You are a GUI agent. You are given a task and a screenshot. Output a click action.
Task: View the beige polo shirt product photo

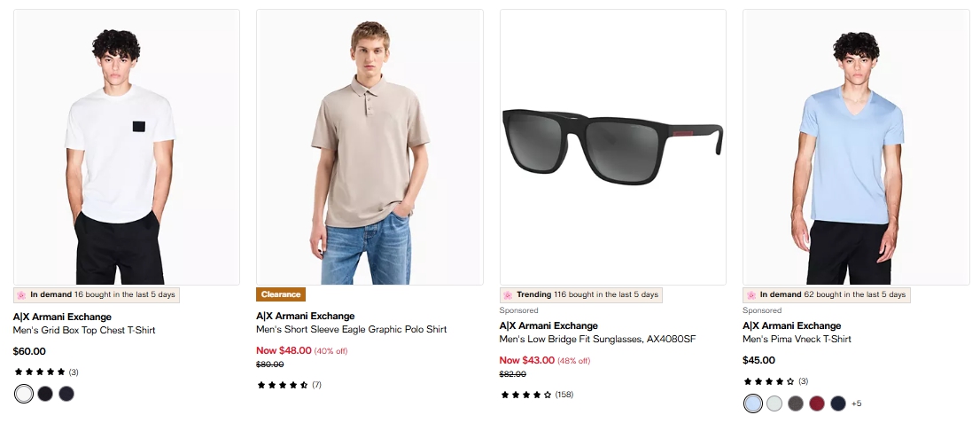click(369, 146)
